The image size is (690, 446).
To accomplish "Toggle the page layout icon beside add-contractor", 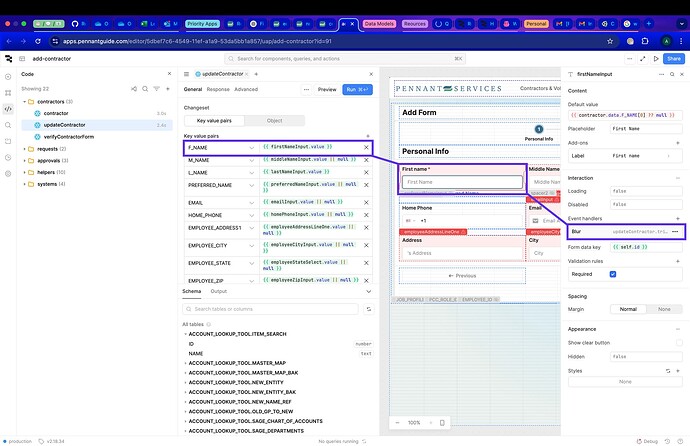I will pos(22,58).
